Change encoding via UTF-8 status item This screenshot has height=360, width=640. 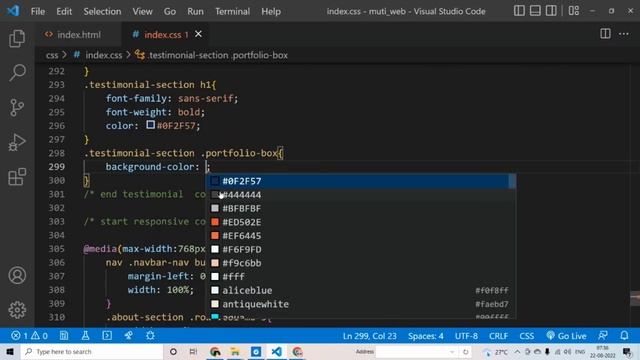coord(466,336)
